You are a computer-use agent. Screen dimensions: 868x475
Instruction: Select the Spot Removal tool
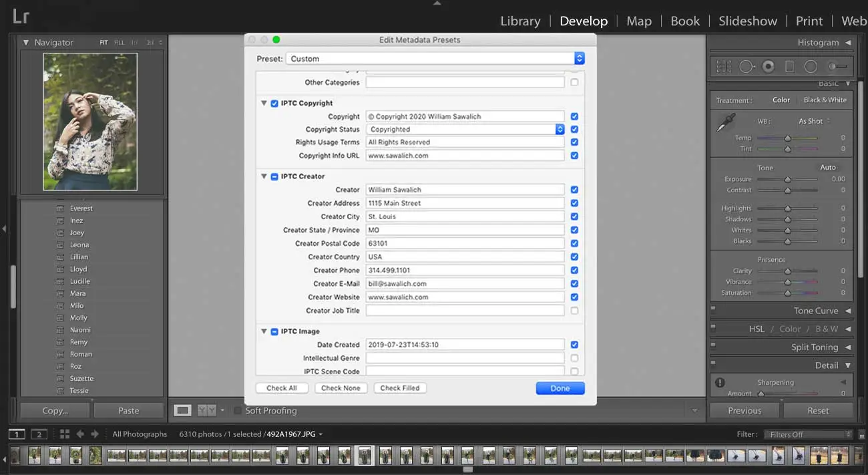(x=746, y=66)
